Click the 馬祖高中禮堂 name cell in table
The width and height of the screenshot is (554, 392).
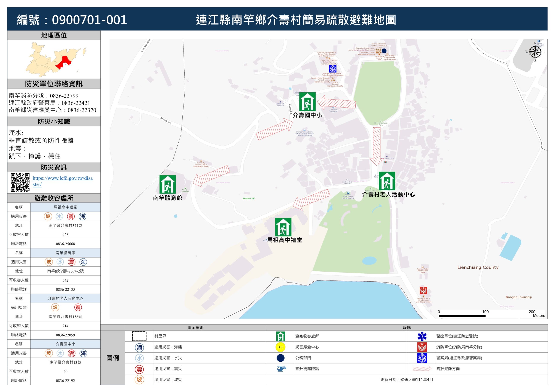[x=65, y=207]
